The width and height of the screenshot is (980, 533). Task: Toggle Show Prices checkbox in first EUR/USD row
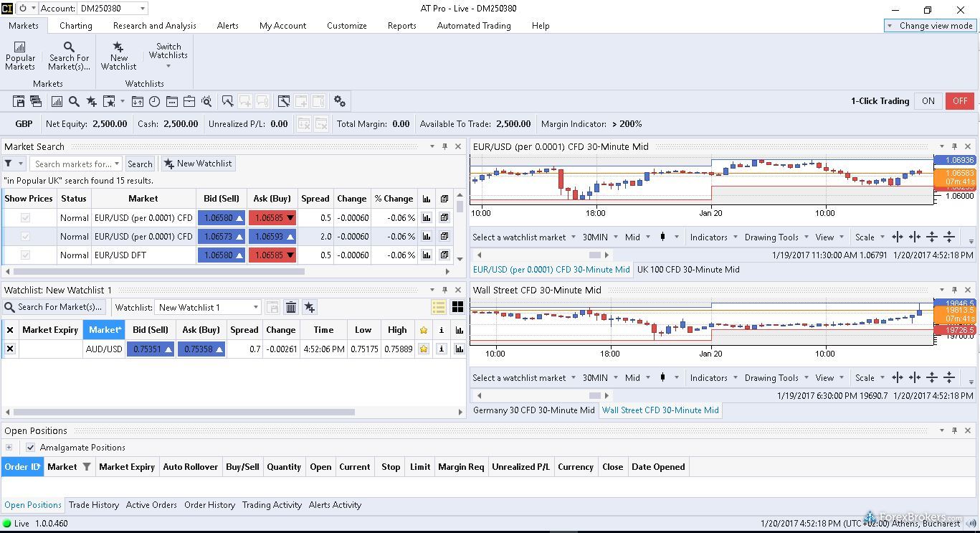tap(26, 217)
